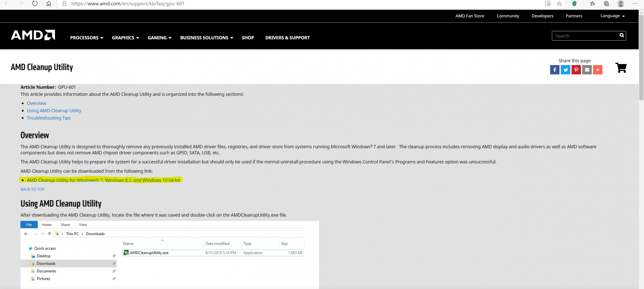
Task: Open the Language dropdown
Action: [x=612, y=16]
